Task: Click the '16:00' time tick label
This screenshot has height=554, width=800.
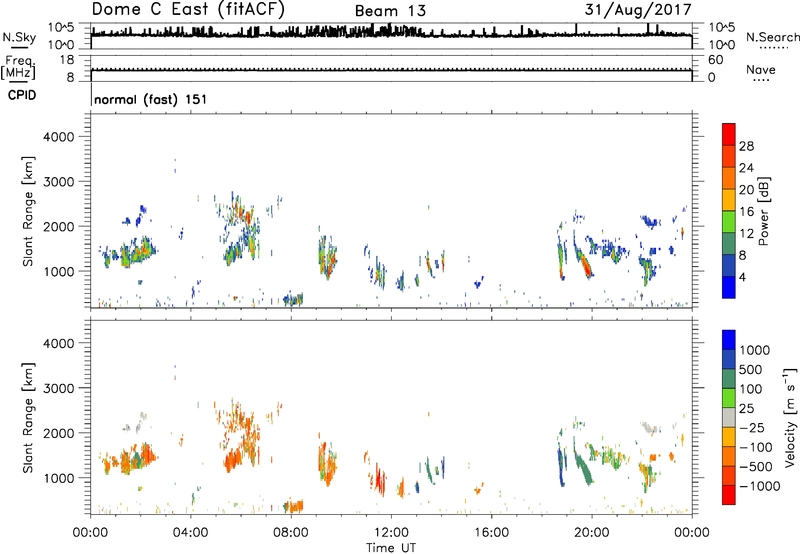Action: coord(491,533)
